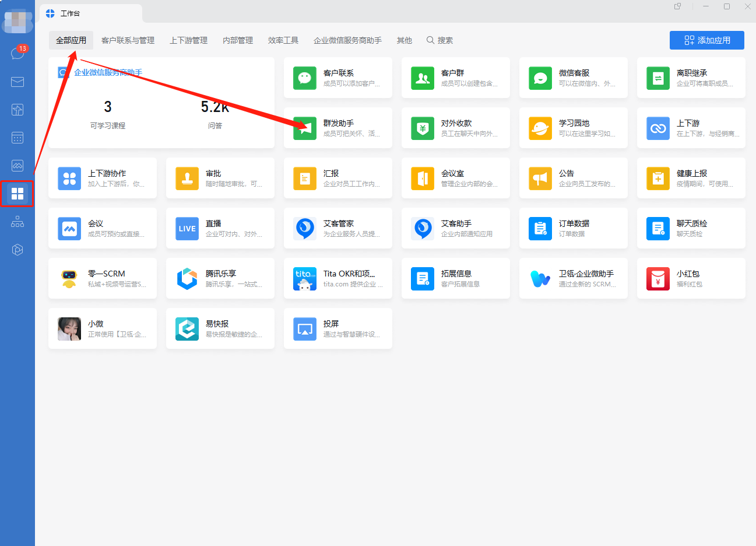Open the 学习园地 app icon
The image size is (756, 546).
[540, 128]
